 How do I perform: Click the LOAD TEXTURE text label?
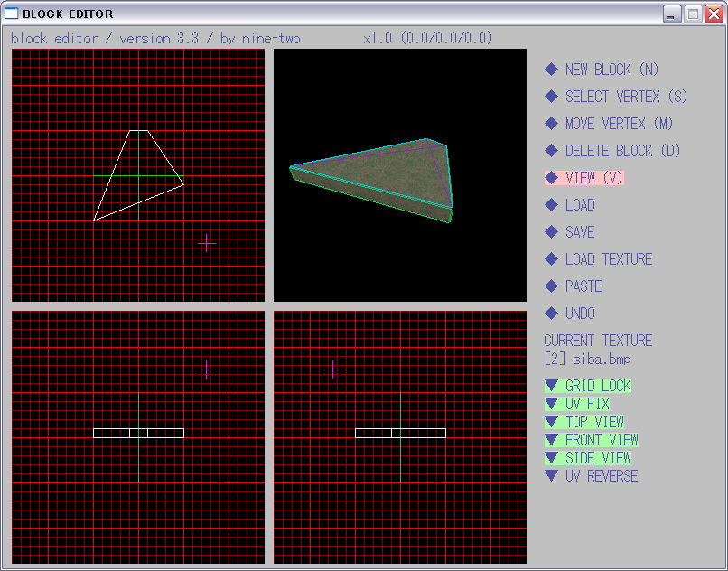[x=608, y=259]
